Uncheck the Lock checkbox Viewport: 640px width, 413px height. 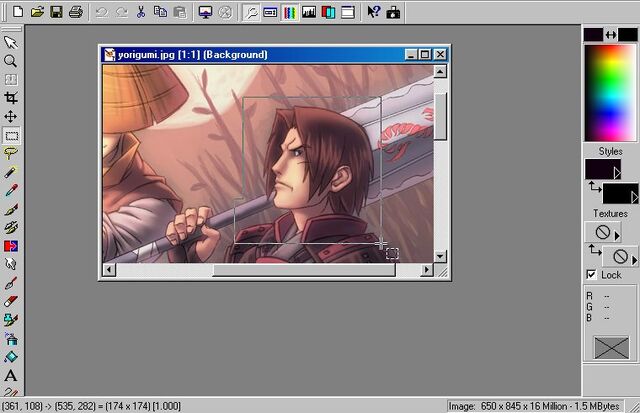[x=591, y=275]
